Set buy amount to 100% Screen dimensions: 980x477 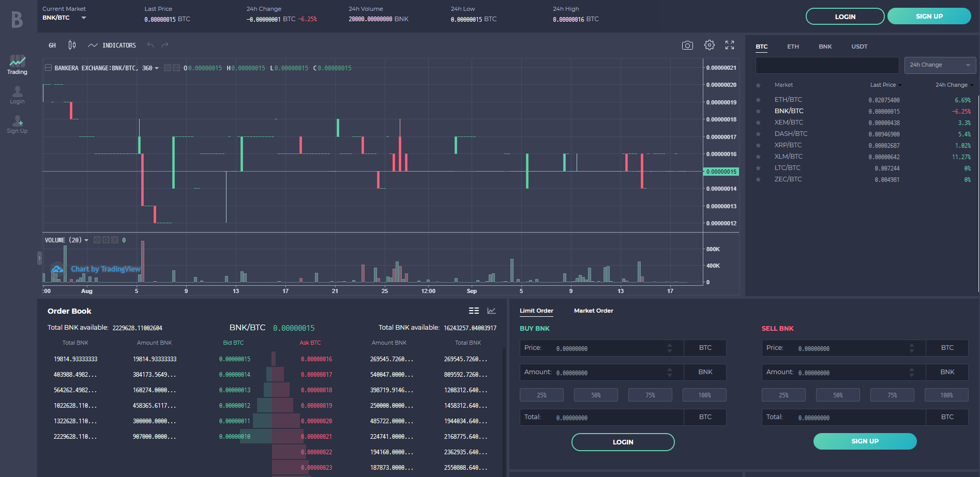(704, 395)
